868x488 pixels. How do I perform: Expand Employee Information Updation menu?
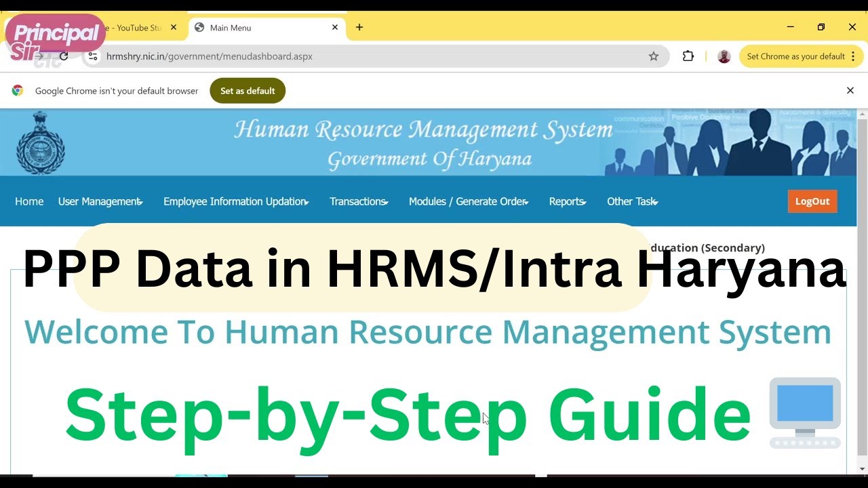click(x=236, y=201)
